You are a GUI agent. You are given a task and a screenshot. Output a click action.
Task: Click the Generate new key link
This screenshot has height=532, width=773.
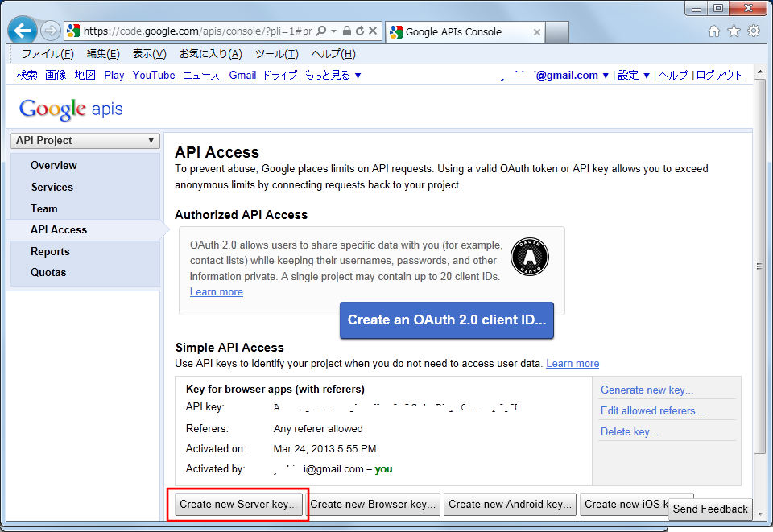click(x=646, y=390)
